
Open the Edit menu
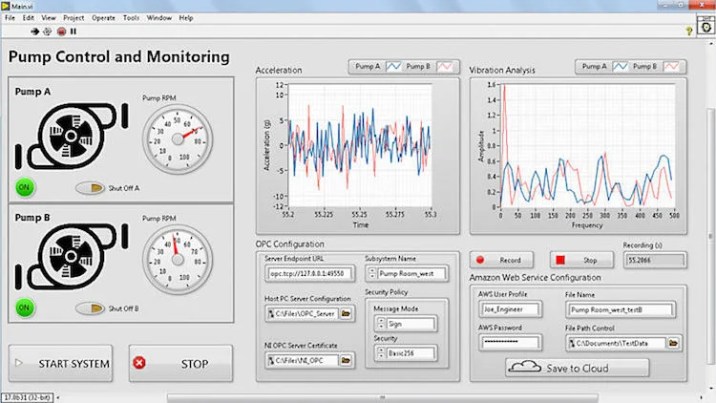coord(28,18)
